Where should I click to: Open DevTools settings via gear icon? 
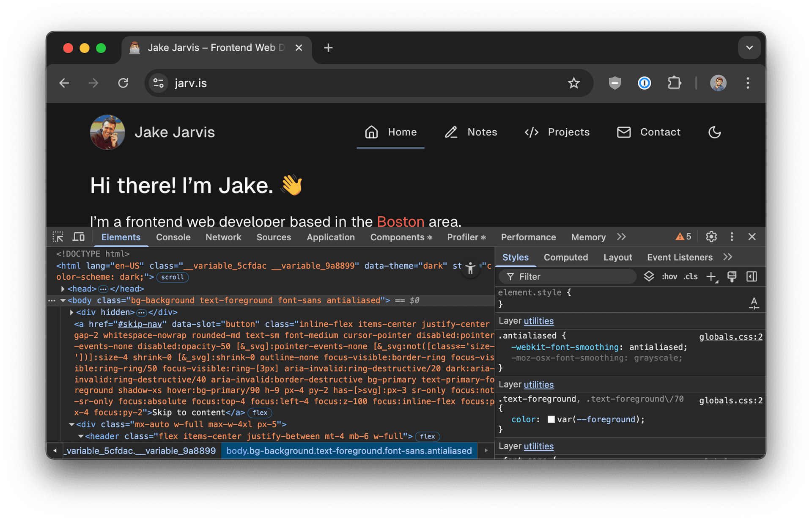[x=711, y=237]
